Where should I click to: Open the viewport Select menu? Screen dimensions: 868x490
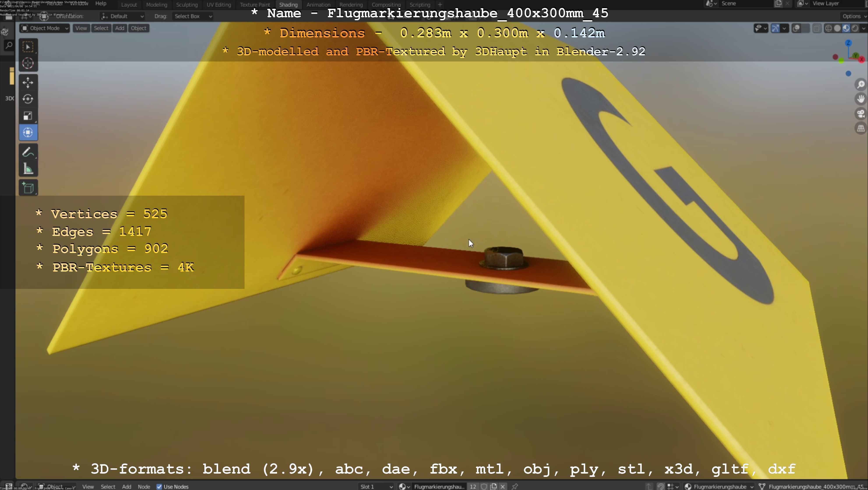coord(101,28)
